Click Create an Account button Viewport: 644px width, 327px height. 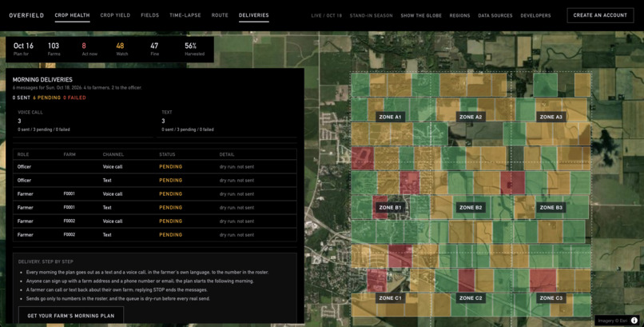pos(600,15)
